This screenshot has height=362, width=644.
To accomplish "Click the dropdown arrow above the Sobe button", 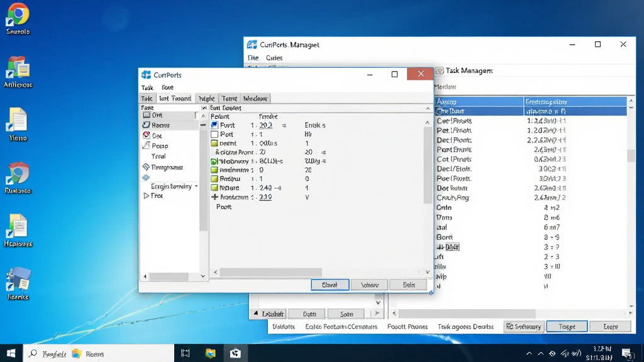I will click(378, 302).
